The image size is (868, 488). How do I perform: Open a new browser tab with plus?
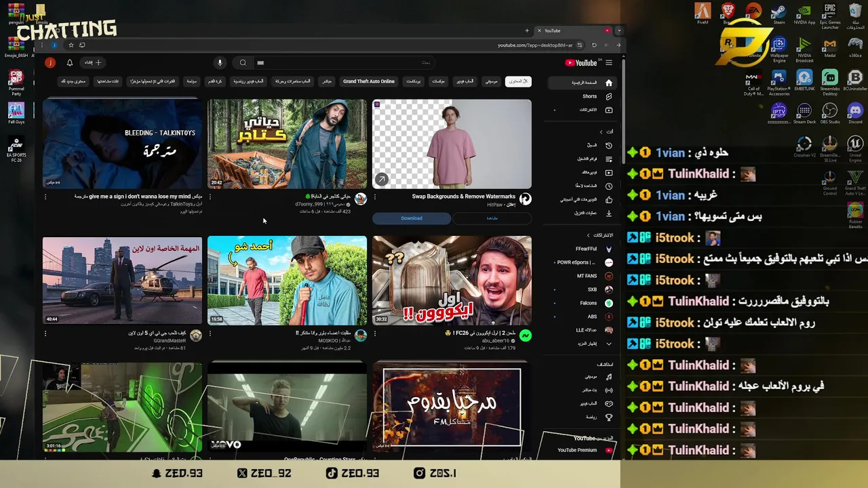click(x=527, y=30)
